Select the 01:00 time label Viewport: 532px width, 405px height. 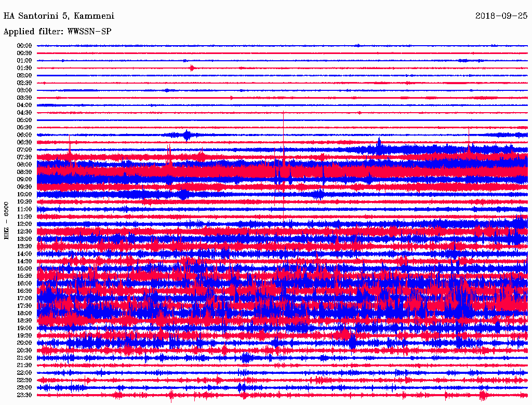(24, 61)
